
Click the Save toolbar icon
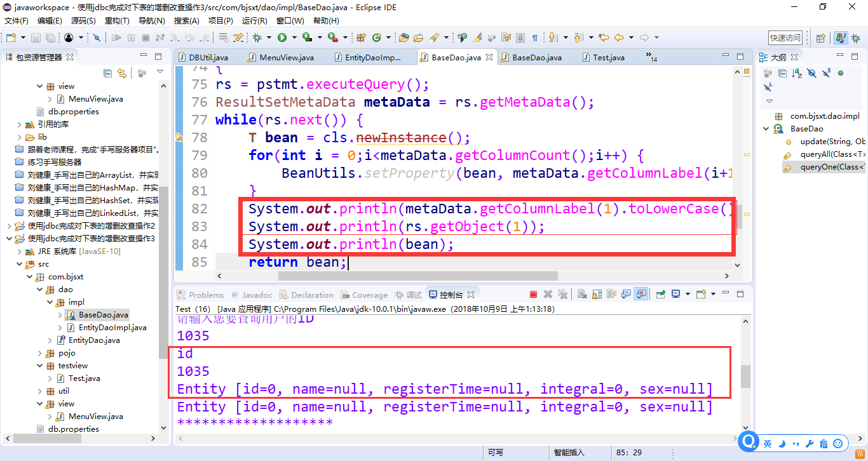(x=36, y=37)
